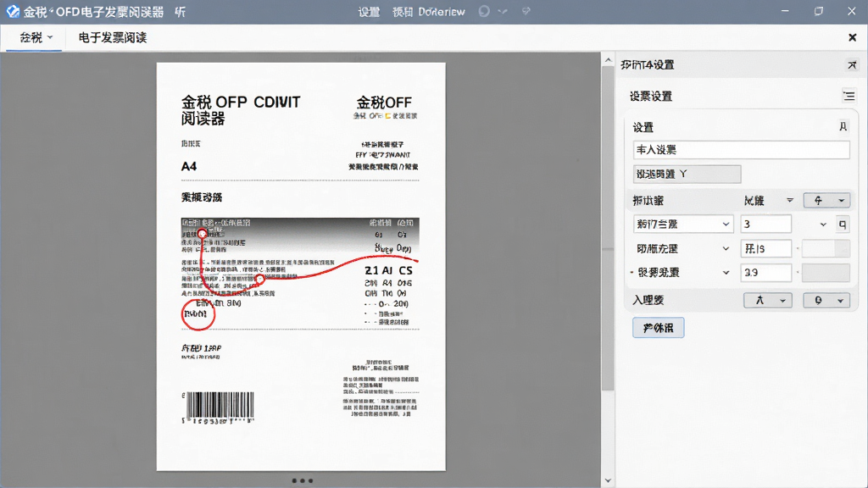Expand the second row chevron dropdown

[x=726, y=249]
